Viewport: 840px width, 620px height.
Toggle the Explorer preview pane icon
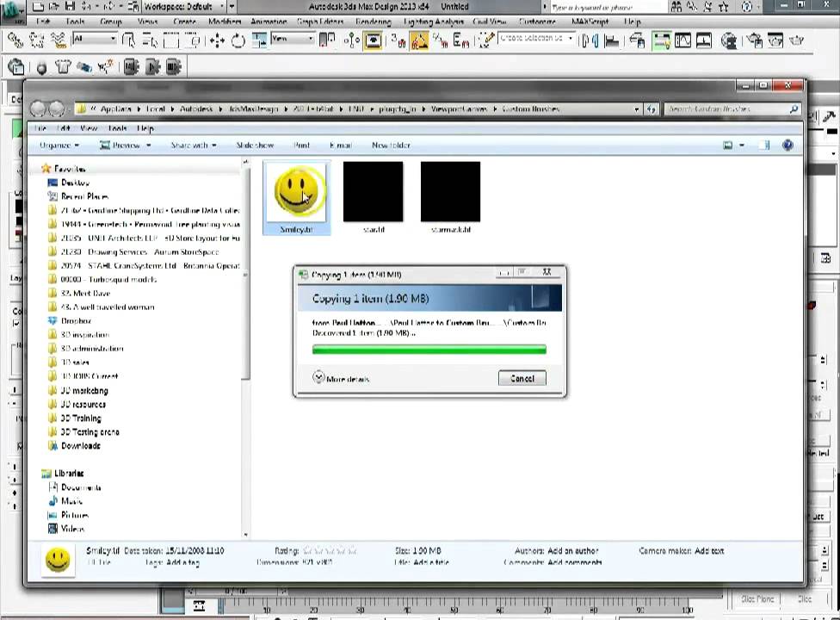pos(764,146)
